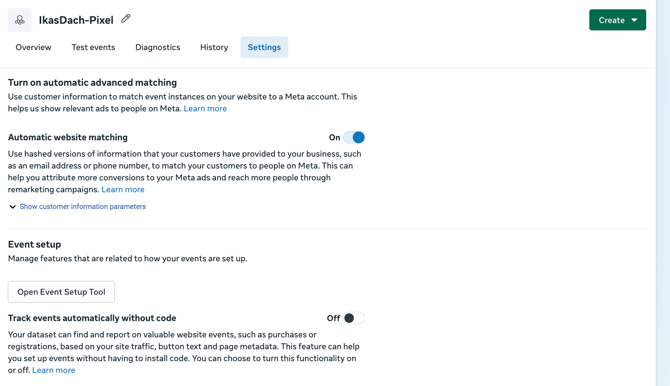Select the History tab
This screenshot has width=670, height=386.
point(214,47)
